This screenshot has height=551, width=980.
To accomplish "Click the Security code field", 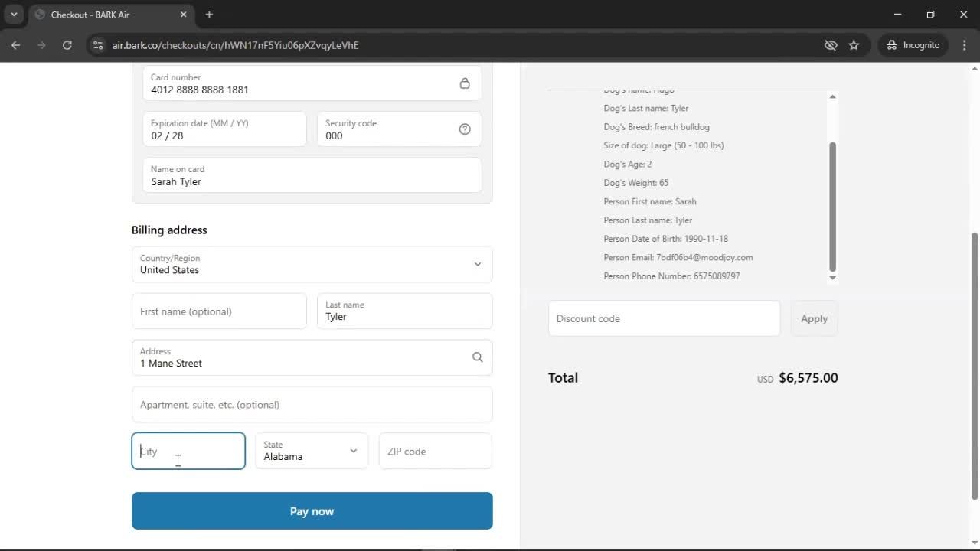I will (x=399, y=129).
